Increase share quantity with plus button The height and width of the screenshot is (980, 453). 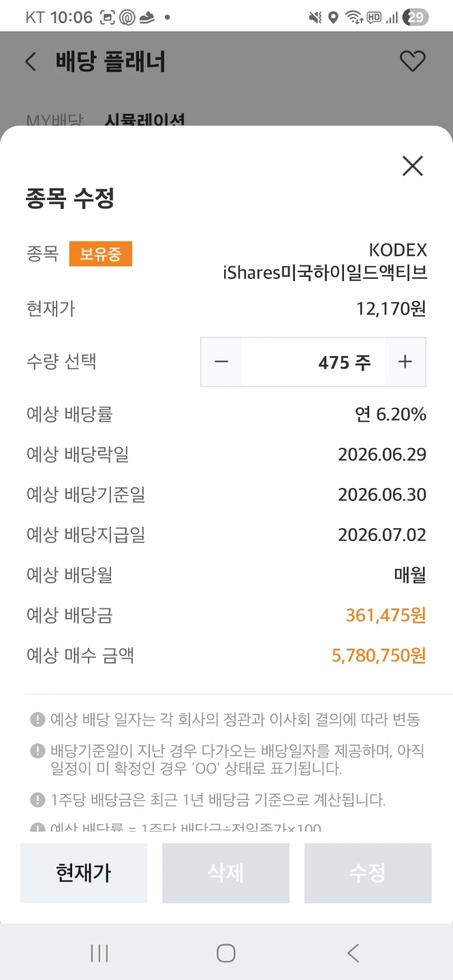(405, 362)
